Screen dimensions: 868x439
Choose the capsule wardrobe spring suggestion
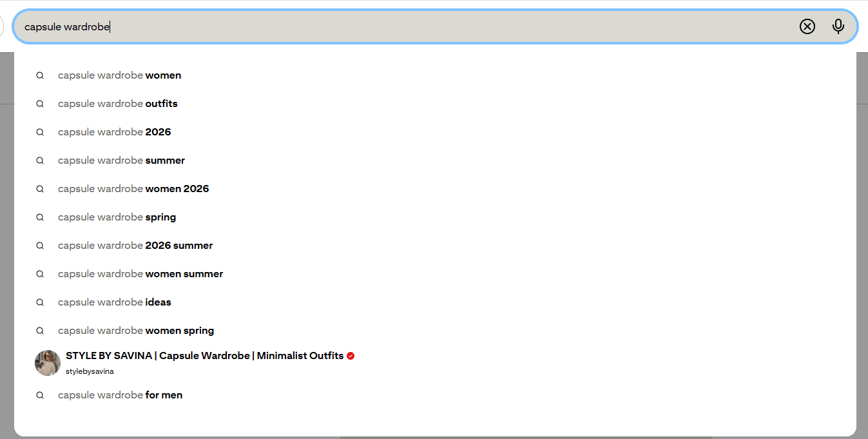pos(435,217)
